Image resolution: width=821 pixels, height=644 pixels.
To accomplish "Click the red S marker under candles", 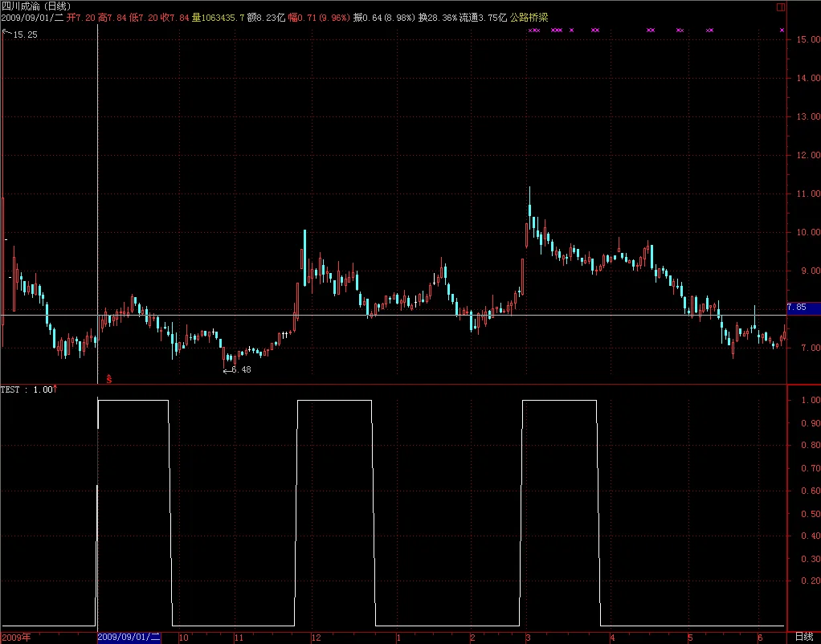I will click(109, 378).
